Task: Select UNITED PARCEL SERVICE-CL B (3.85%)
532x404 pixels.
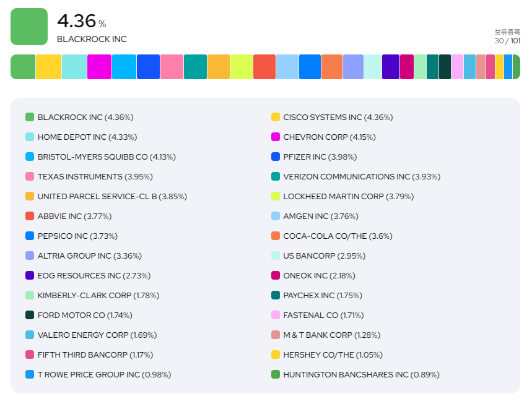Action: pyautogui.click(x=106, y=197)
